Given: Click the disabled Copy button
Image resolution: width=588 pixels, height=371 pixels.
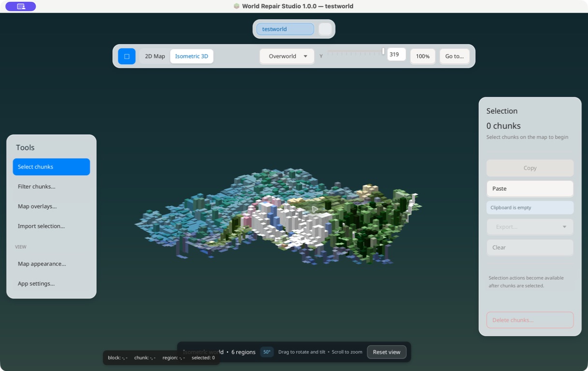Looking at the screenshot, I should tap(530, 168).
